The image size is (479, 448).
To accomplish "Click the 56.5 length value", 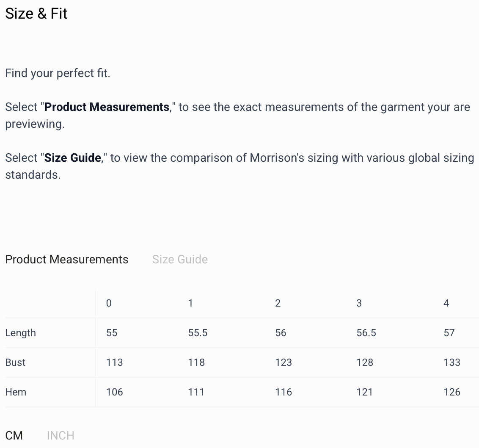I will [366, 333].
